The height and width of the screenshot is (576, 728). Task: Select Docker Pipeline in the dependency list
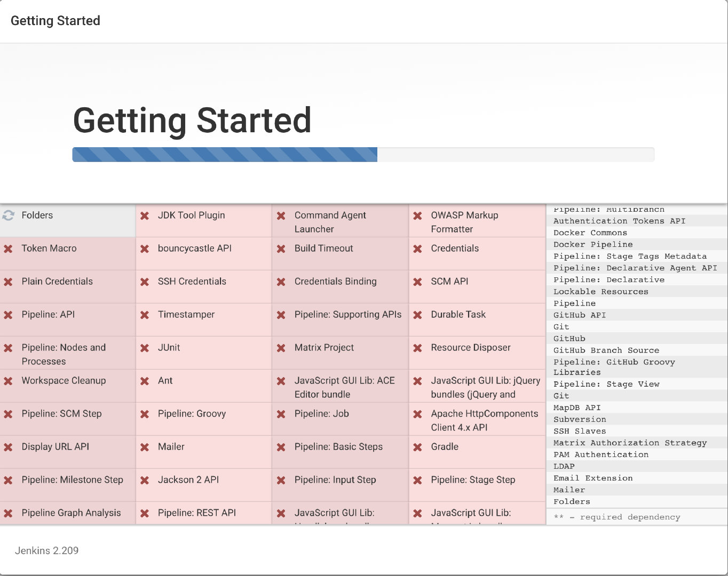(x=592, y=244)
